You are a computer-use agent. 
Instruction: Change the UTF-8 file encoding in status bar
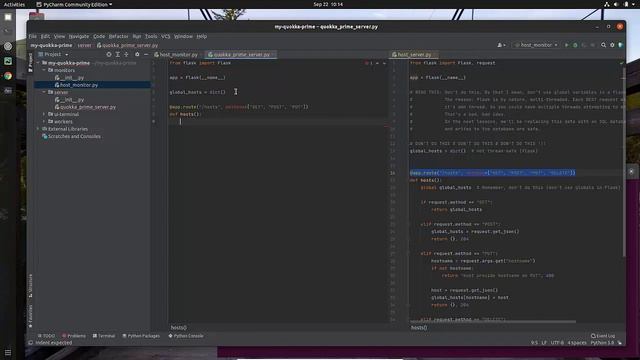click(x=557, y=343)
